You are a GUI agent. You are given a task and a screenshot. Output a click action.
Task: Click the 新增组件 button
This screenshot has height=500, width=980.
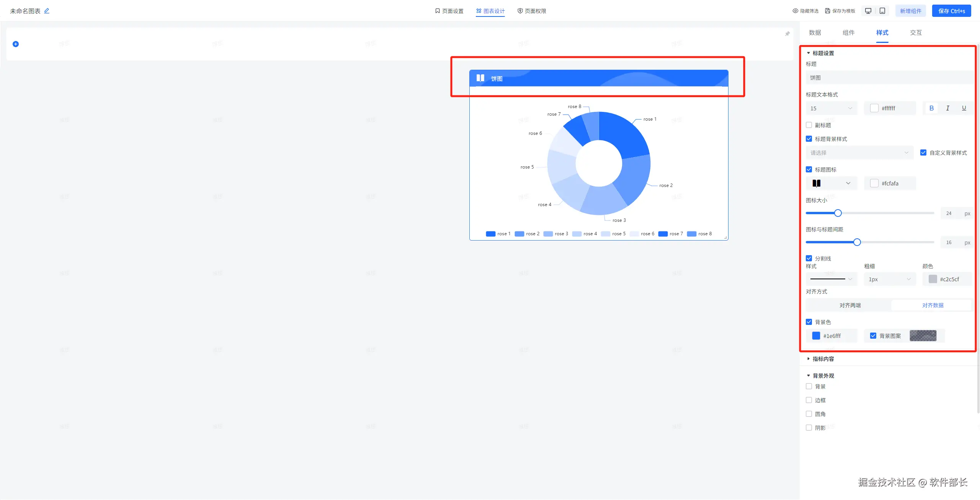910,11
